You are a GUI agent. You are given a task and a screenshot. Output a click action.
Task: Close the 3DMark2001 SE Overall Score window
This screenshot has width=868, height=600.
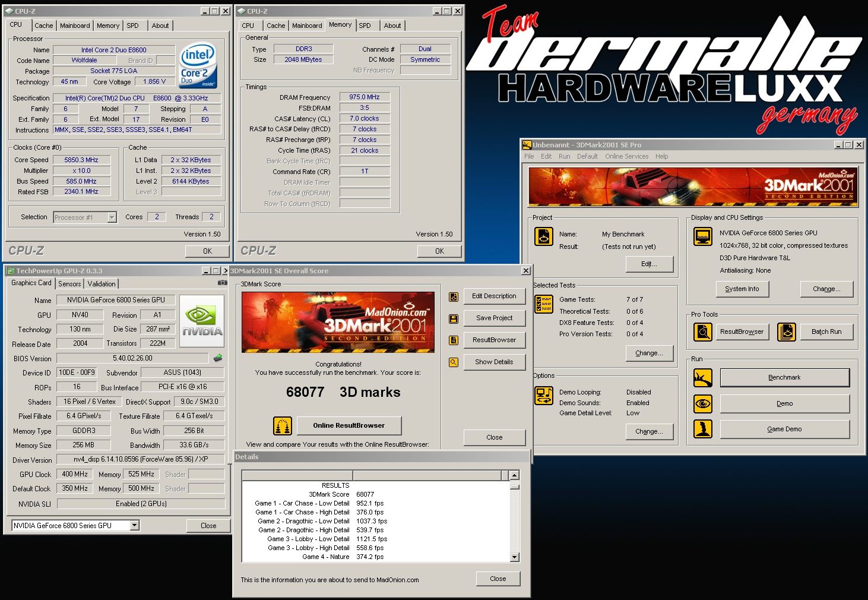526,271
